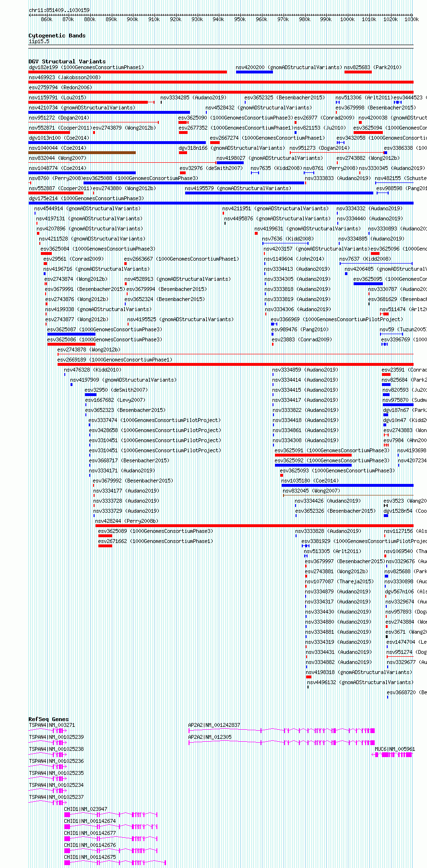Click the 1000k mark on the ruler
The height and width of the screenshot is (868, 427).
pyautogui.click(x=347, y=19)
